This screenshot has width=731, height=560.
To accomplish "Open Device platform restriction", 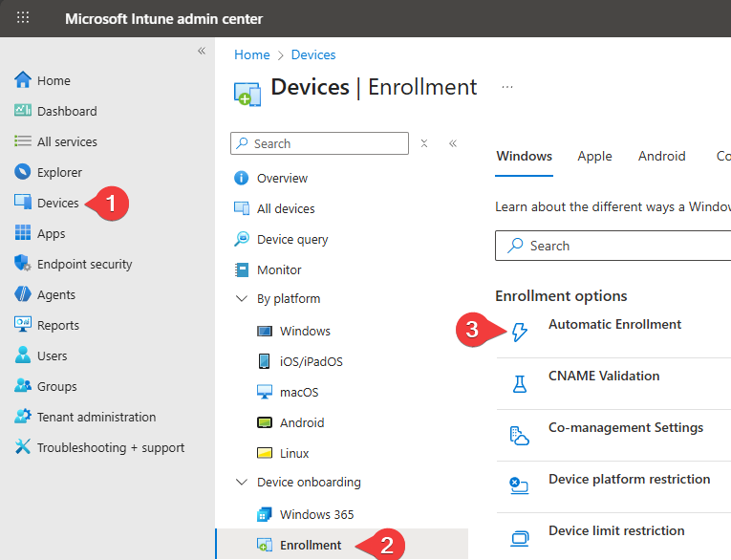I will 630,480.
